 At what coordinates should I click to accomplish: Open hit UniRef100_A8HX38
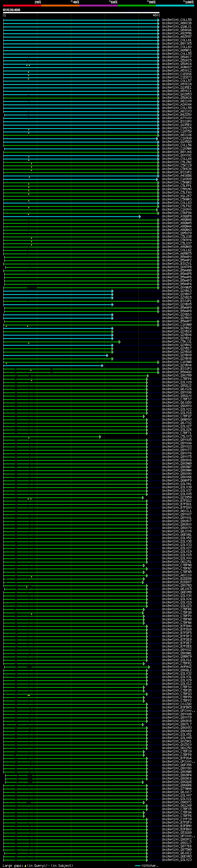point(177,23)
